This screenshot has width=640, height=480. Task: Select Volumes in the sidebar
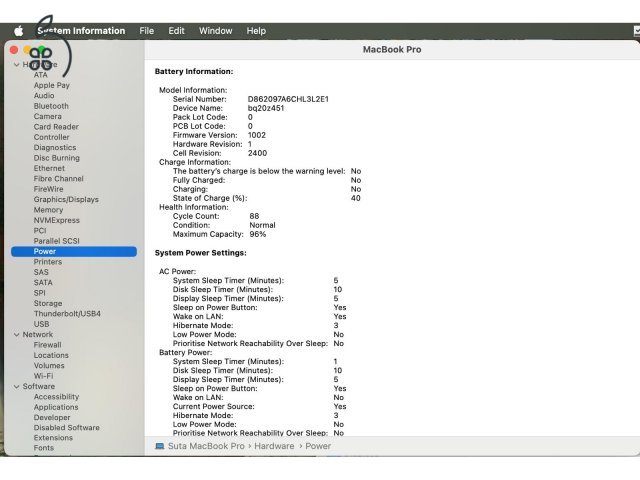49,366
